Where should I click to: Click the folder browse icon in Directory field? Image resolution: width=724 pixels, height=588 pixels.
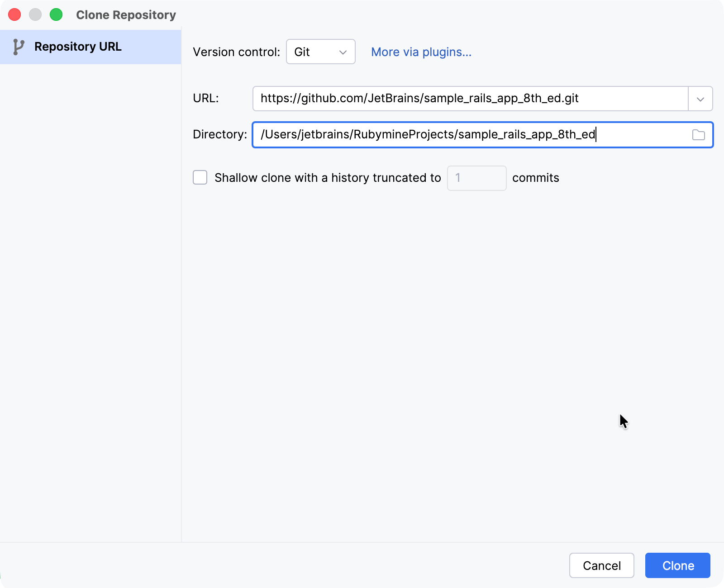click(x=699, y=135)
